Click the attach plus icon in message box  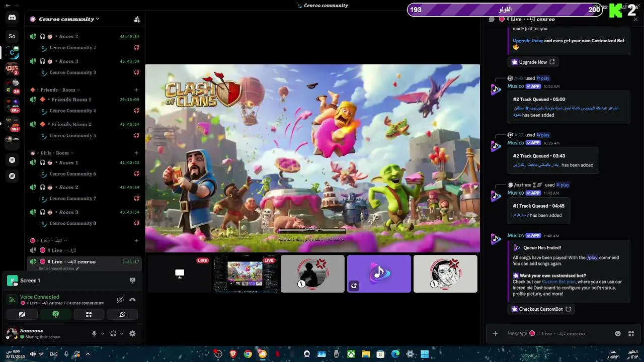tap(495, 333)
